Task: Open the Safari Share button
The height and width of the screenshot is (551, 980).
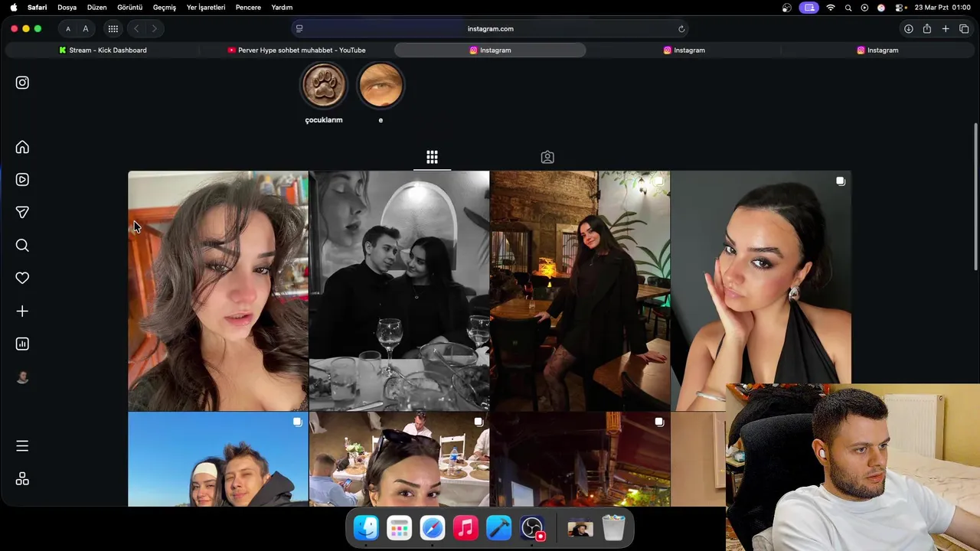Action: click(926, 29)
